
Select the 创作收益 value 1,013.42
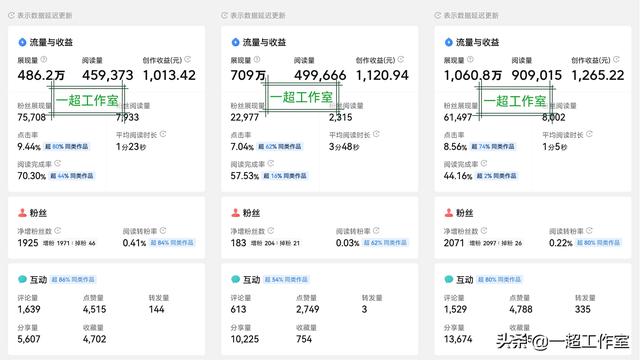pos(169,75)
